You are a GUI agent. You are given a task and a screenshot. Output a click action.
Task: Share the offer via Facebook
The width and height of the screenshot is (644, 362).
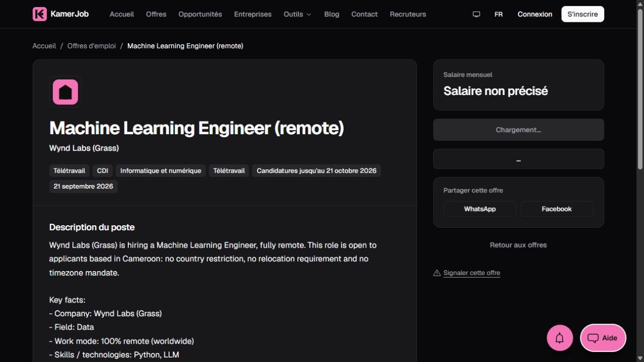(557, 209)
